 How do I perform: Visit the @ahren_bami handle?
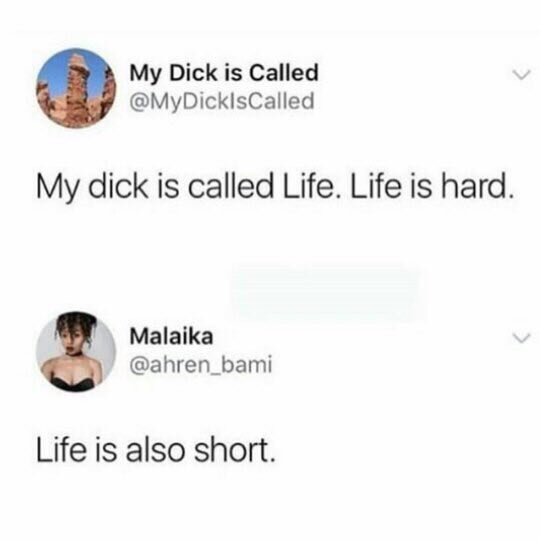(x=201, y=365)
